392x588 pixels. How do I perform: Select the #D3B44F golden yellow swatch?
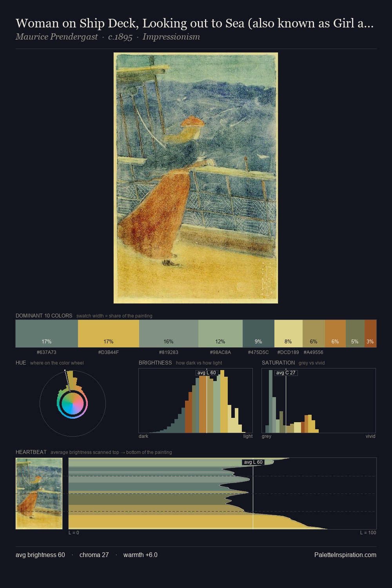[x=109, y=334]
